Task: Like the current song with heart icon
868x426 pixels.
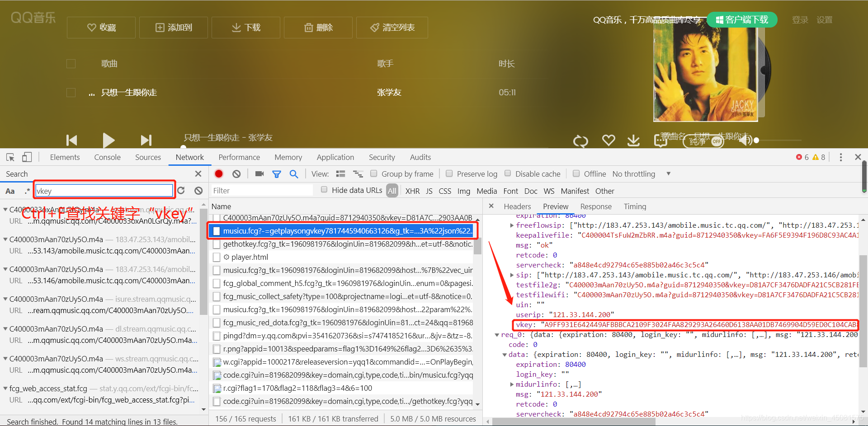Action: click(x=609, y=140)
